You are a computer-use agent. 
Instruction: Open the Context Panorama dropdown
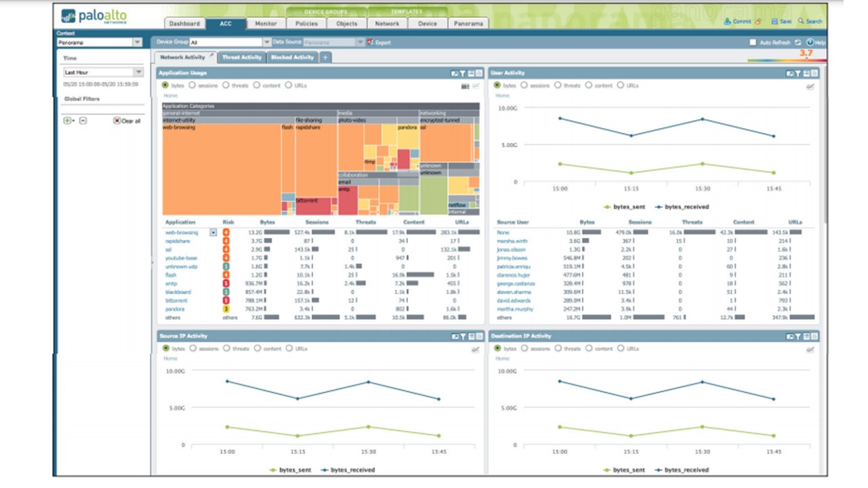point(138,42)
